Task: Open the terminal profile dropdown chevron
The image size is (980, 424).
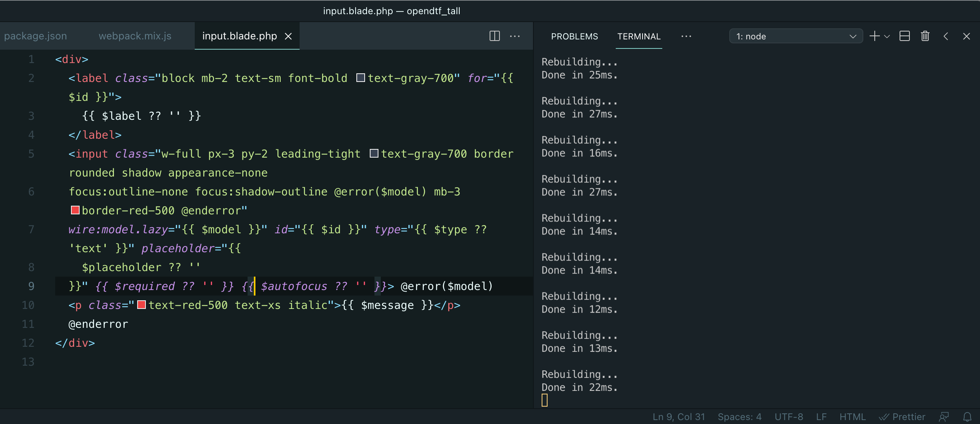Action: pyautogui.click(x=887, y=36)
